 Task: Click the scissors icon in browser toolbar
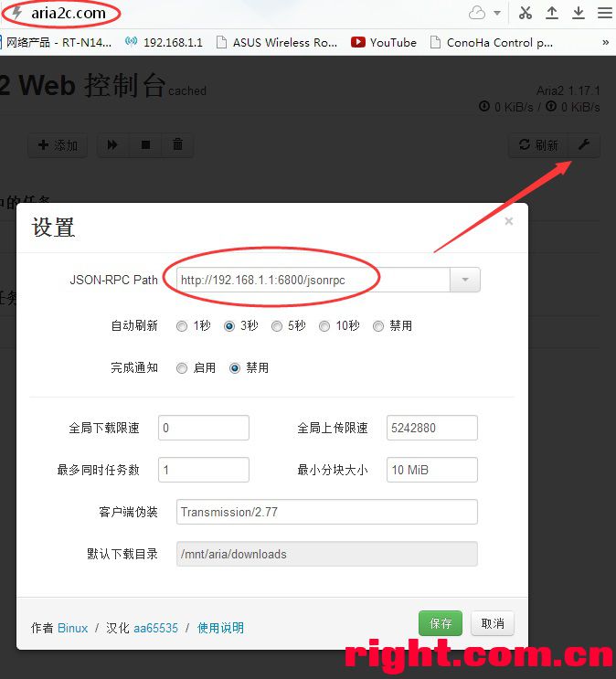coord(525,13)
